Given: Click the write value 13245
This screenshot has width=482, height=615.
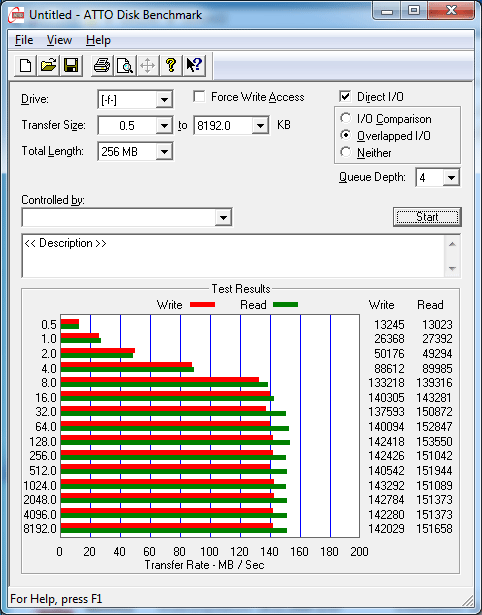Looking at the screenshot, I should pos(389,325).
